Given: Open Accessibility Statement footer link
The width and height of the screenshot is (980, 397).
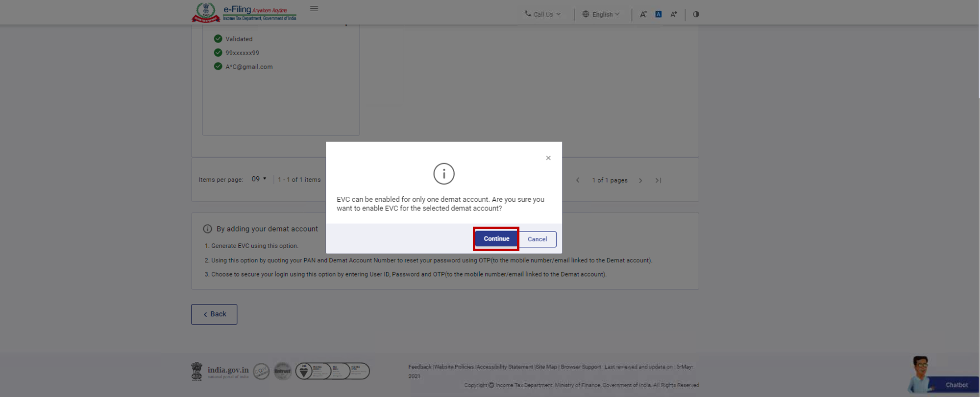Looking at the screenshot, I should point(505,367).
